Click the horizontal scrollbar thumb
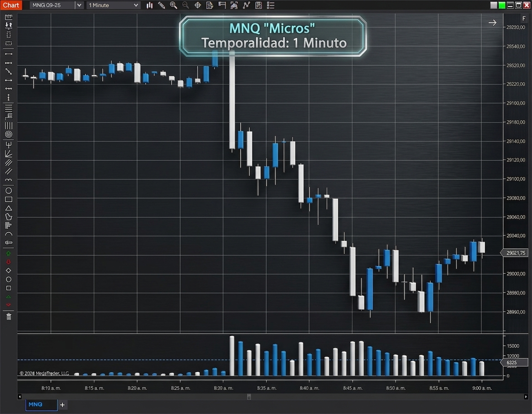Viewport: 532px width, 414px height. pyautogui.click(x=249, y=397)
